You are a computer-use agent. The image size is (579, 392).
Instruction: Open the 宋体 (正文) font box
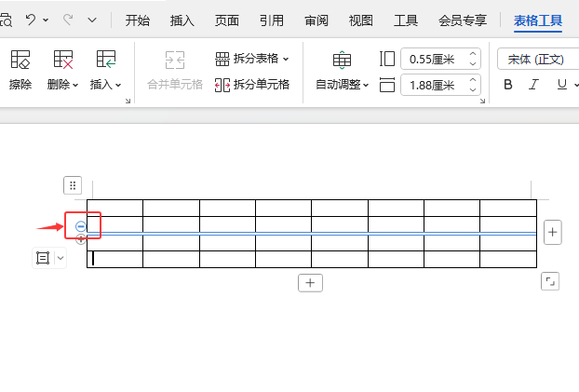[x=538, y=59]
